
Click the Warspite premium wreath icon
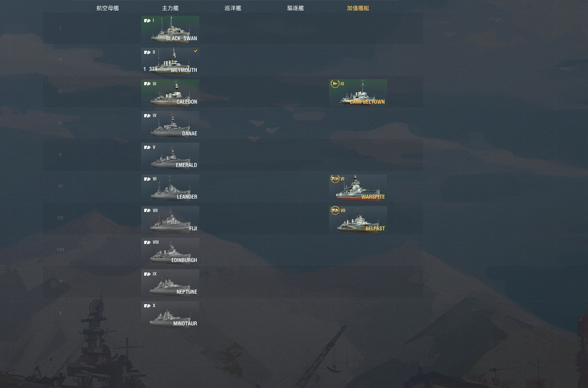(335, 179)
